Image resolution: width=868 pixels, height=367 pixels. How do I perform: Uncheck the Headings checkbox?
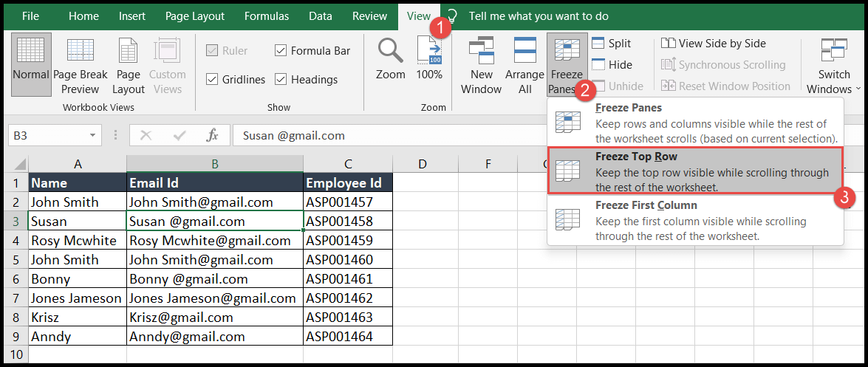pos(281,80)
